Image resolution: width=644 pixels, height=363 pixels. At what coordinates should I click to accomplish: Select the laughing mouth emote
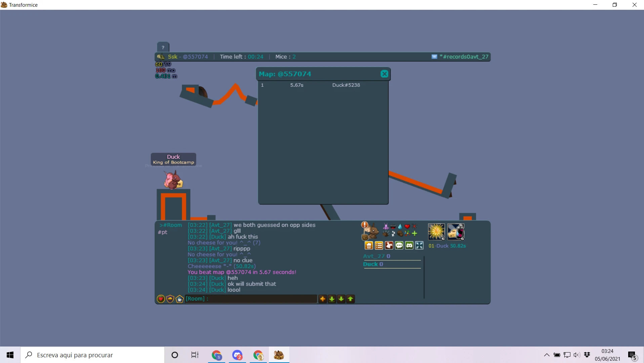click(x=393, y=226)
